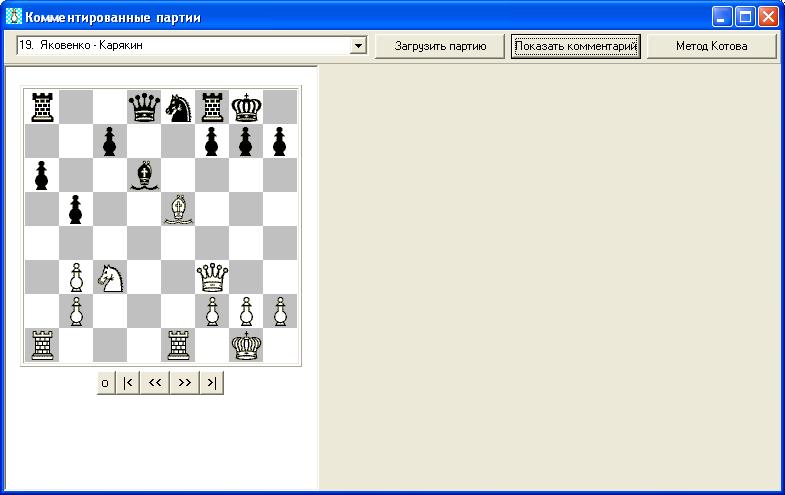Select the black king on g8
Screen dimensions: 785x495
[246, 107]
